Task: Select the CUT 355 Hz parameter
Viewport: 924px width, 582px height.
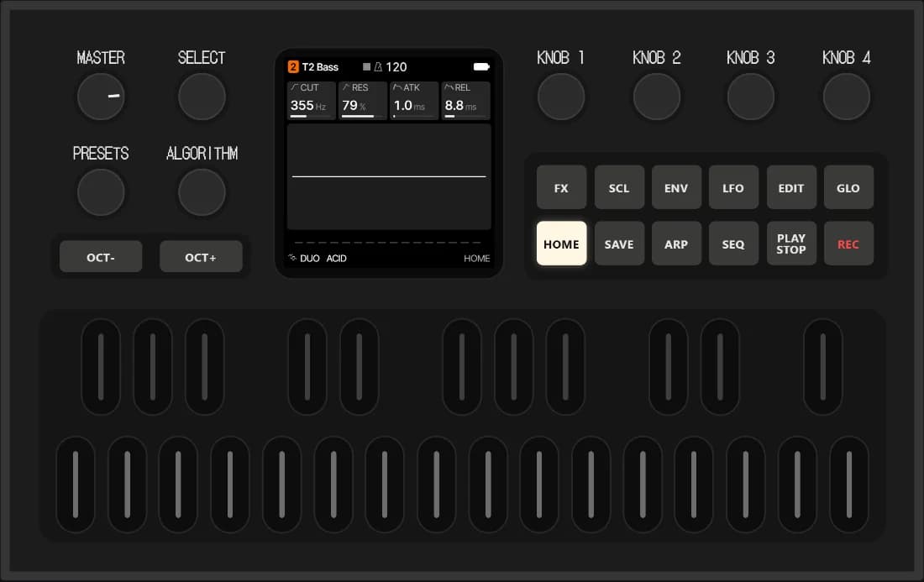Action: click(311, 101)
